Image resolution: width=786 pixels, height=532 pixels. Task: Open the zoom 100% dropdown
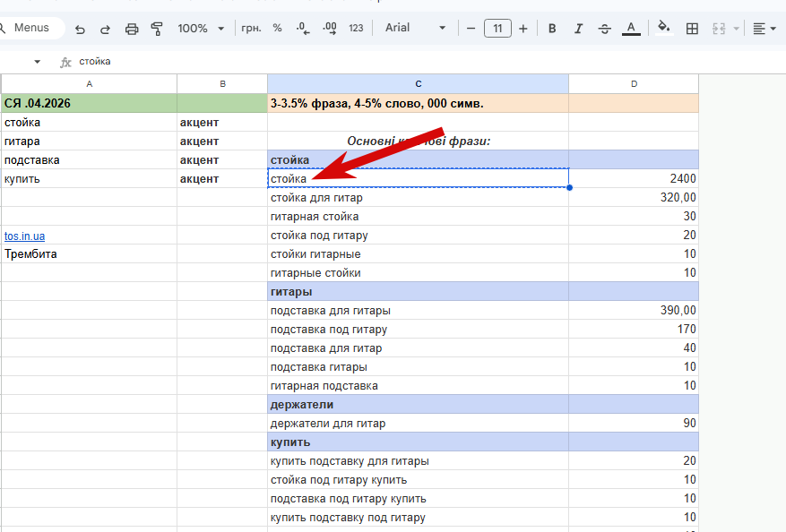pyautogui.click(x=201, y=28)
